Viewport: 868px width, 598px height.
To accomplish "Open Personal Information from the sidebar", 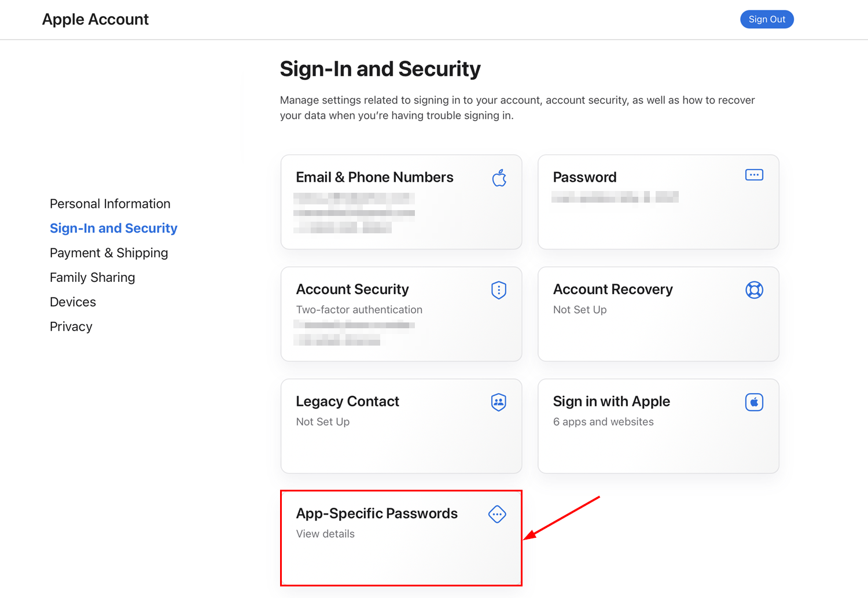I will [x=110, y=204].
